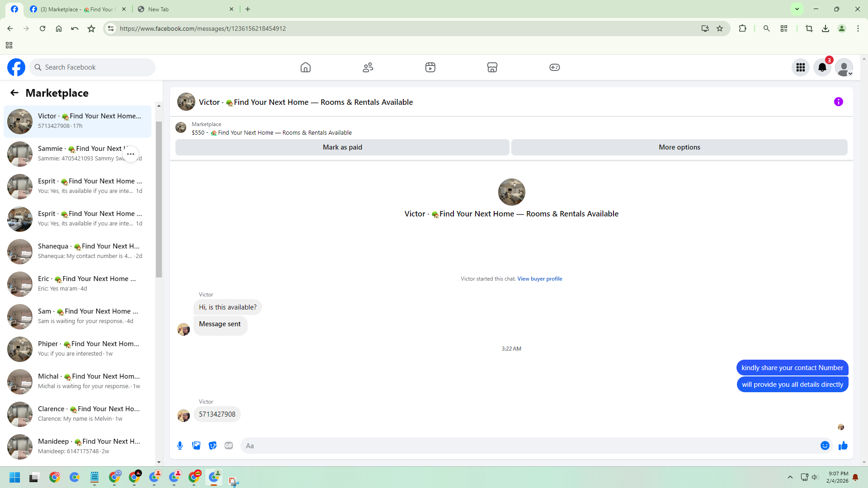Open the sticker picker icon
Image resolution: width=868 pixels, height=488 pixels.
coord(212,446)
